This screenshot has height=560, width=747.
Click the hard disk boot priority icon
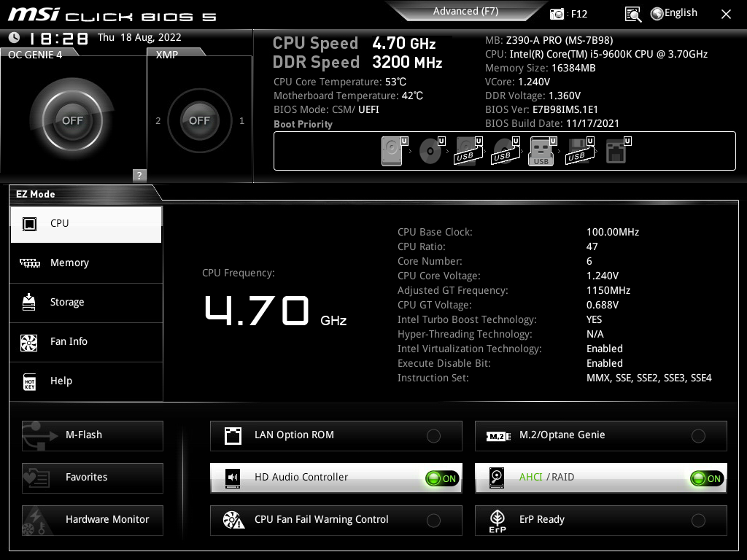(392, 151)
